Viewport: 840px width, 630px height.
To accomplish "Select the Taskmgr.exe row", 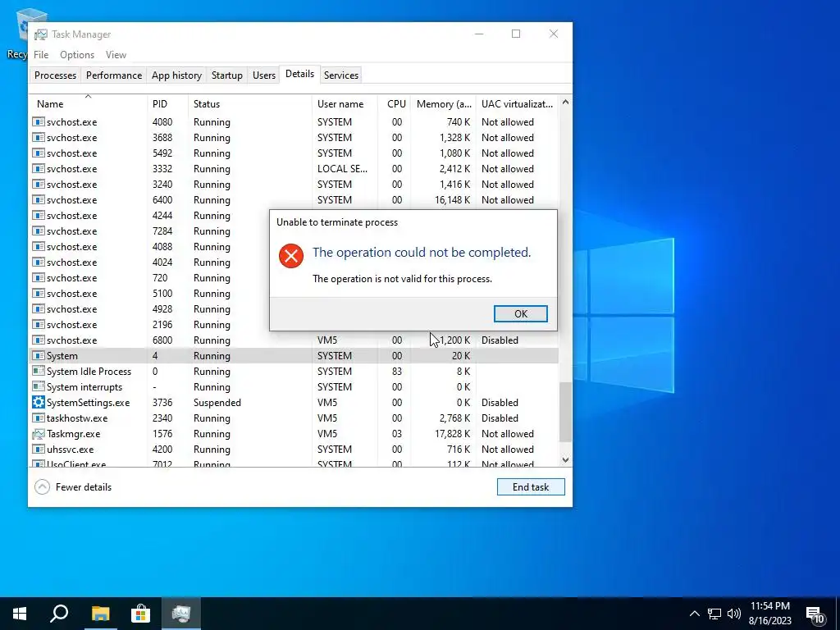I will coord(294,434).
